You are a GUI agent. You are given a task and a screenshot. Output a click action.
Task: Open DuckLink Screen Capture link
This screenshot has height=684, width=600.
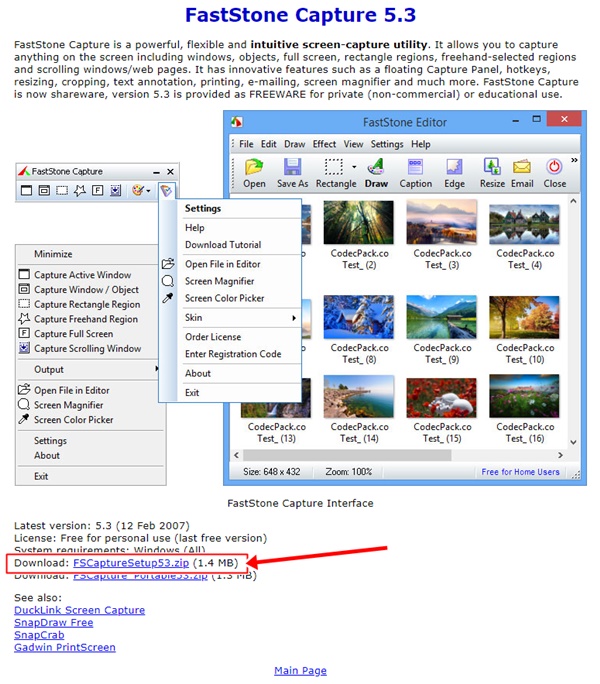coord(79,610)
